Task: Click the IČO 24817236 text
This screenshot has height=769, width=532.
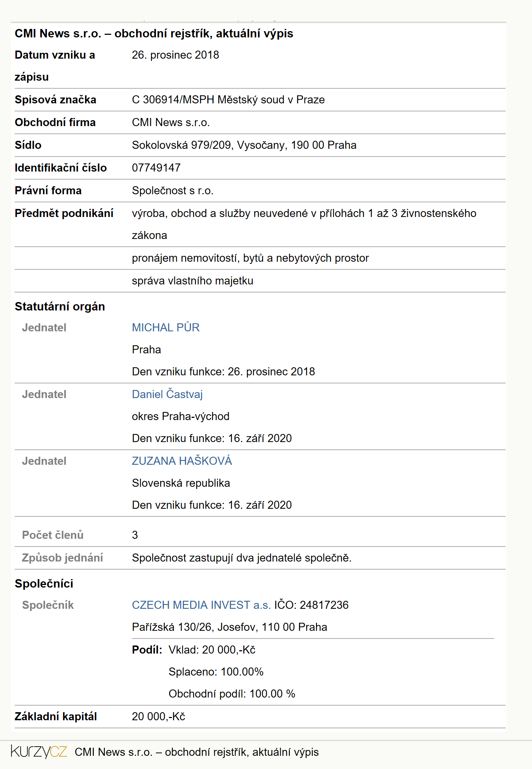Action: (x=311, y=605)
